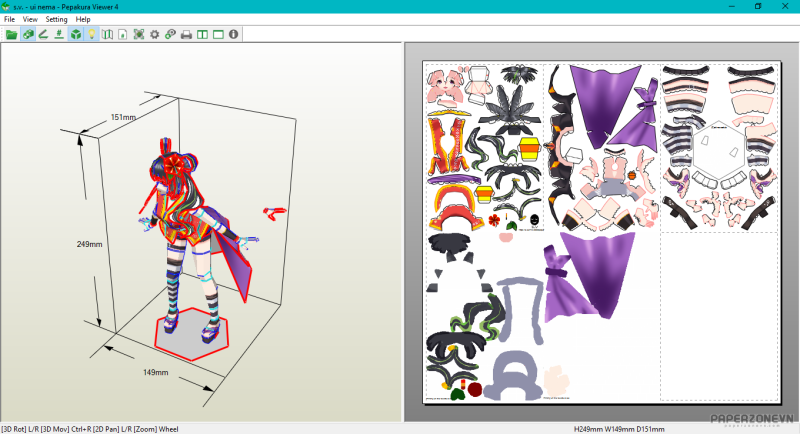The height and width of the screenshot is (434, 800).
Task: Click the green unfold cube icon
Action: coord(28,34)
